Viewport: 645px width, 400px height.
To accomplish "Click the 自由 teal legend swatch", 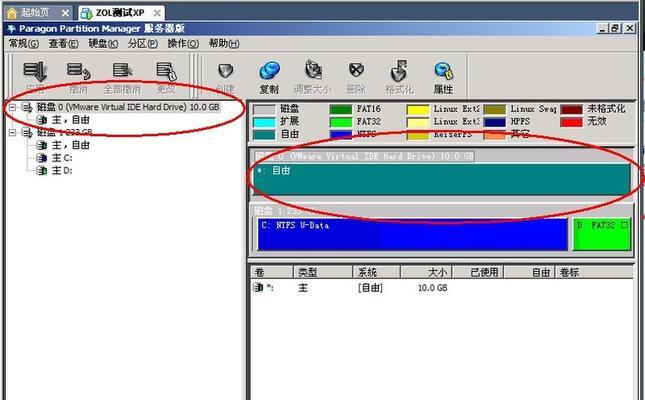I will (x=264, y=135).
